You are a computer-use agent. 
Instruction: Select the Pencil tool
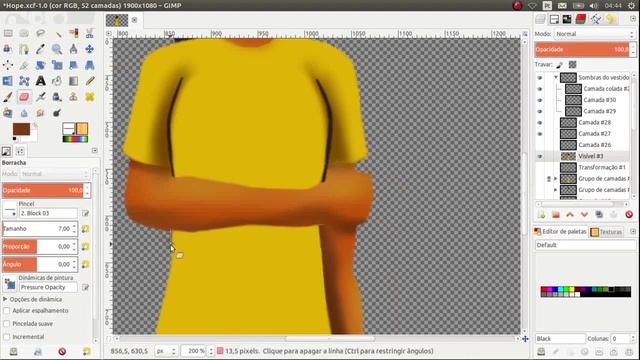pos(90,81)
